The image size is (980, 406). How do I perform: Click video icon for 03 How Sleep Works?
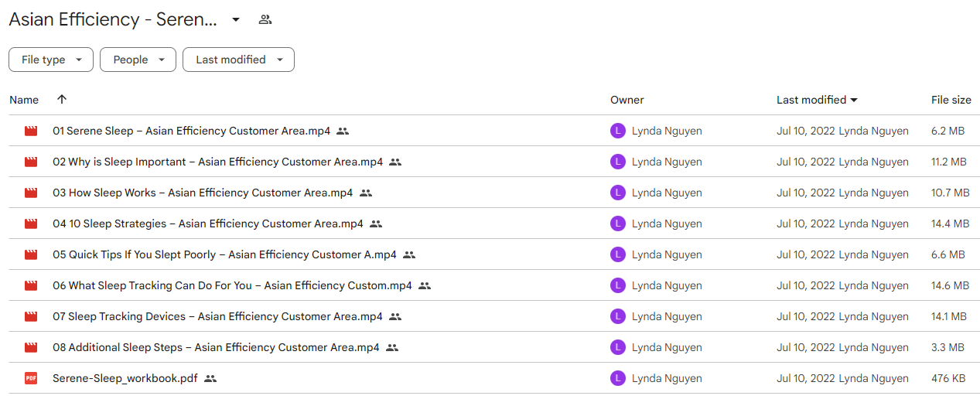[x=31, y=193]
